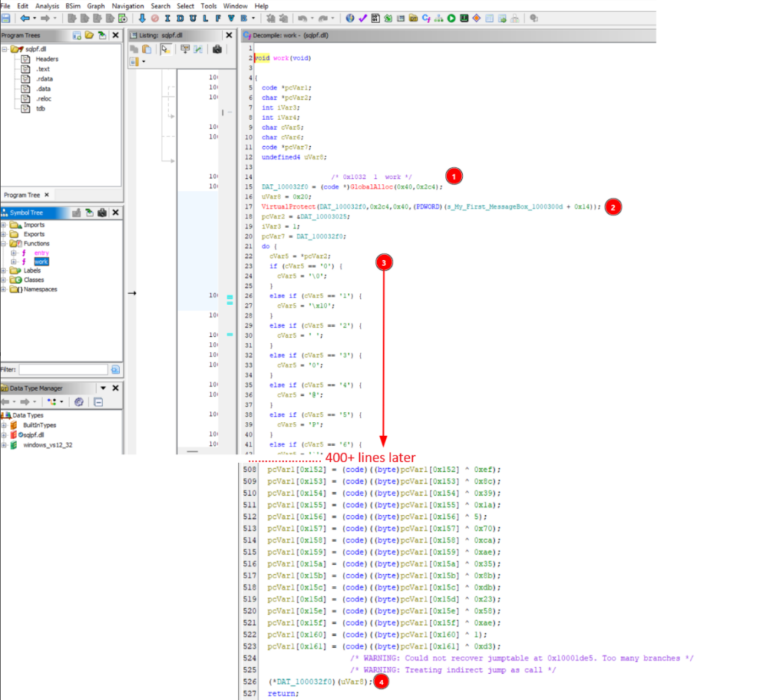
Task: Click Listing snapshot camera icon
Action: (x=217, y=49)
